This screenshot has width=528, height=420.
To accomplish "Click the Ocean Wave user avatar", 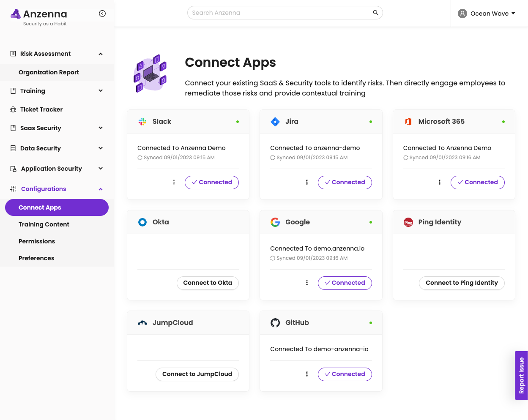I will (462, 14).
